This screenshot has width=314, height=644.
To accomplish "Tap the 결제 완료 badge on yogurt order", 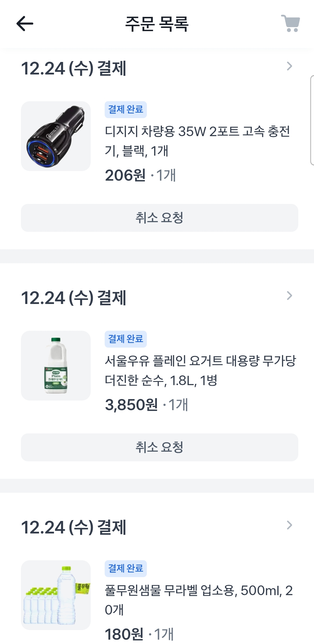I will (x=126, y=339).
